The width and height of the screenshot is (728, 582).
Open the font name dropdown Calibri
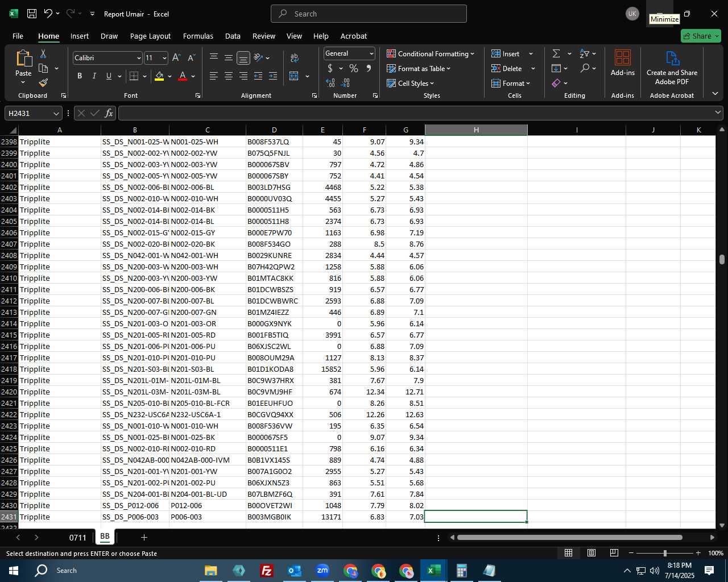138,58
